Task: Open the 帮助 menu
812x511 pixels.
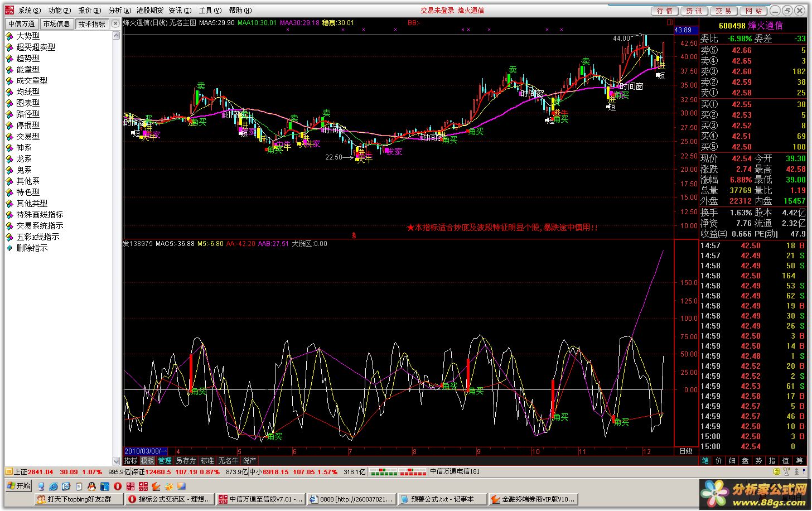Action: pos(240,11)
